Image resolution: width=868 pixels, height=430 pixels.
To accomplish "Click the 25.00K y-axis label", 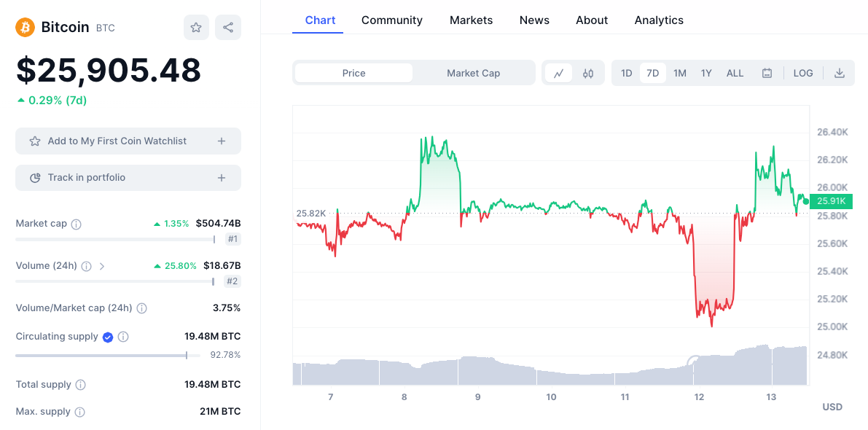I will [832, 327].
